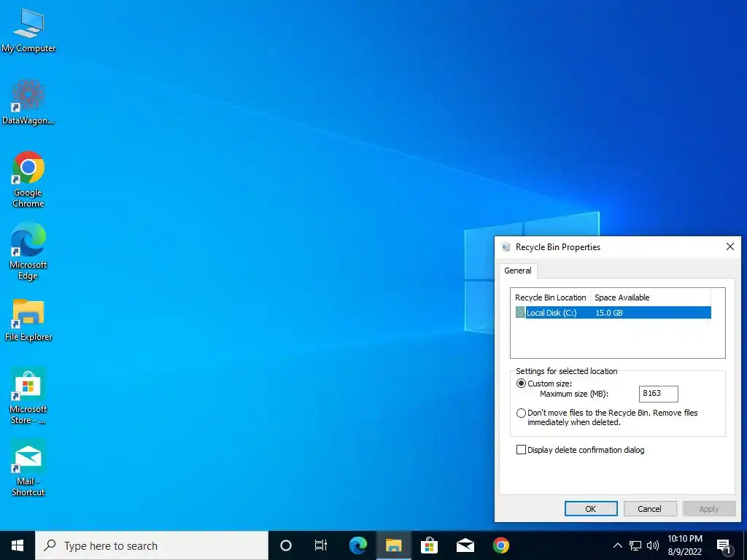Switch to the General tab
Screen dimensions: 747x560
click(518, 271)
